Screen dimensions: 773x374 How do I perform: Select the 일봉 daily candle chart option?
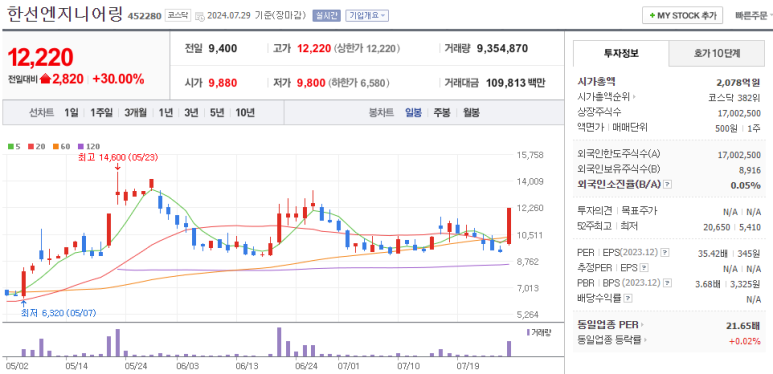[x=413, y=112]
